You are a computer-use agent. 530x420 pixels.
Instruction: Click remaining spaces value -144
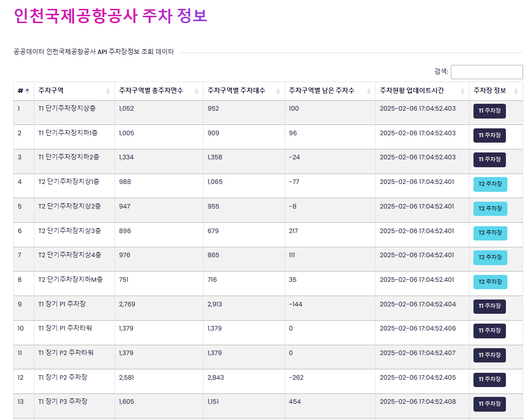tap(296, 304)
